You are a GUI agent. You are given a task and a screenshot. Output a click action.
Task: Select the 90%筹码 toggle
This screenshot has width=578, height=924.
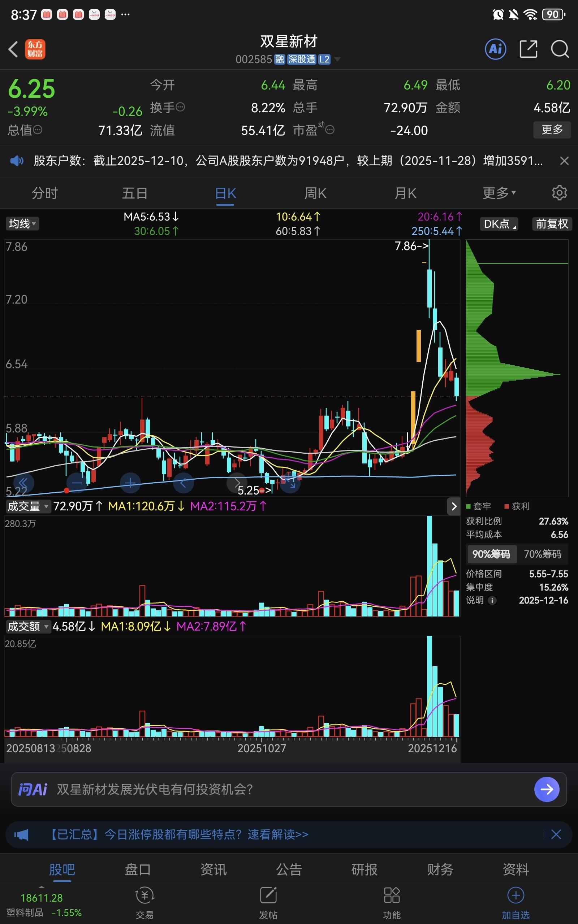491,554
